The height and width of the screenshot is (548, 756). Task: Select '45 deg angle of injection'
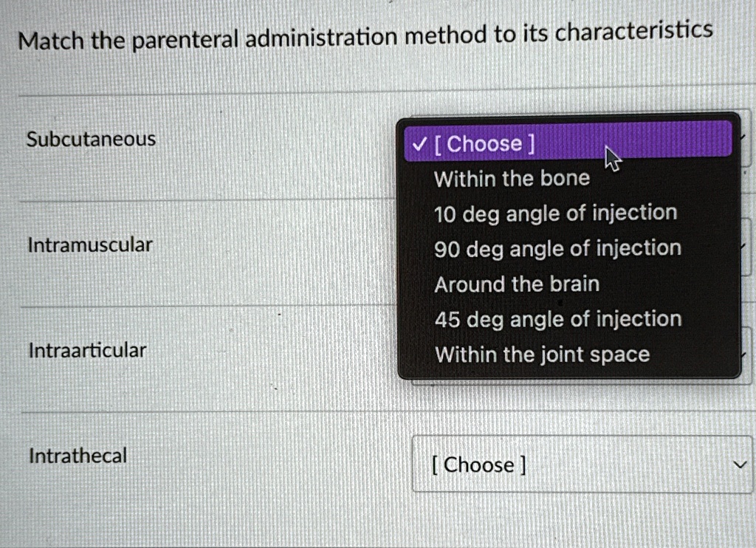[557, 319]
